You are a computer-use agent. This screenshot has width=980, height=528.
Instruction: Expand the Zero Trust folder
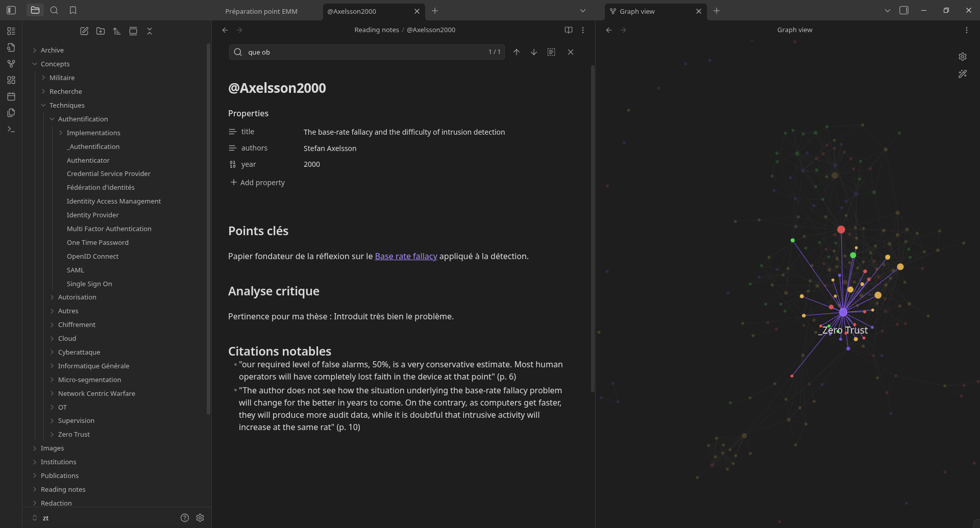click(x=74, y=434)
